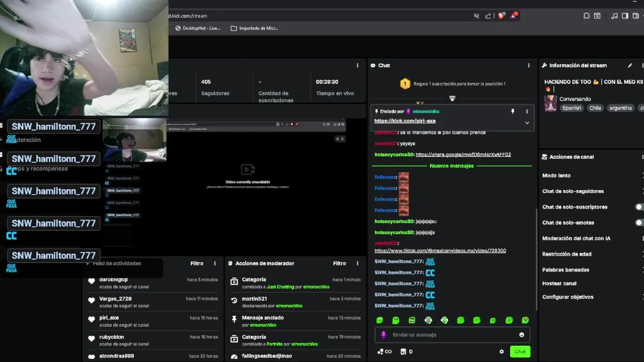Open Feed de actividades three-dot menu

click(x=215, y=263)
